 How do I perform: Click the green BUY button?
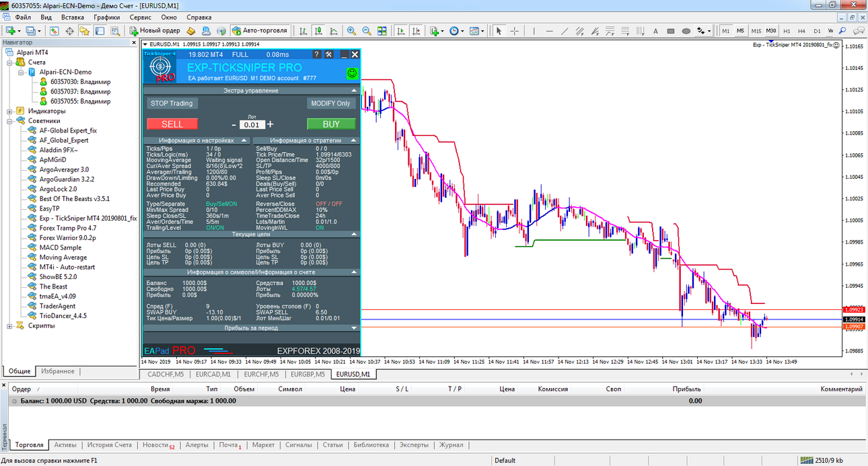331,124
